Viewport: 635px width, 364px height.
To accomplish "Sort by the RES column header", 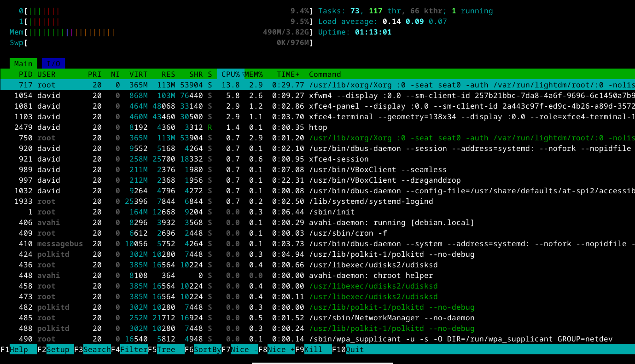I will [169, 74].
